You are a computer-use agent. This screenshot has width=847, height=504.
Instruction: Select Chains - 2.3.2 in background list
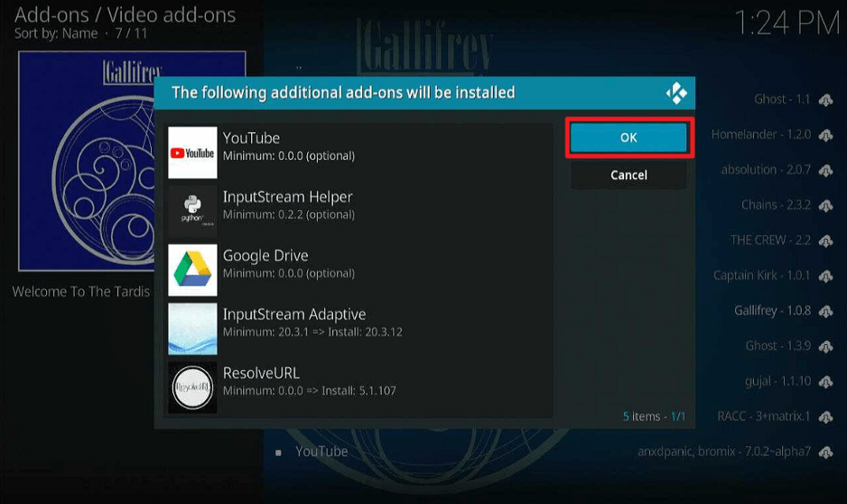point(776,205)
